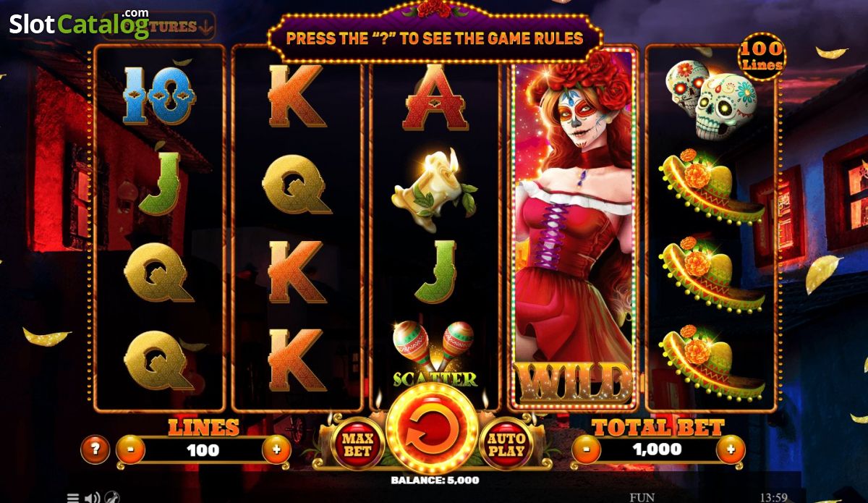This screenshot has height=503, width=868.
Task: Click the Wild woman reel
Action: click(x=573, y=228)
